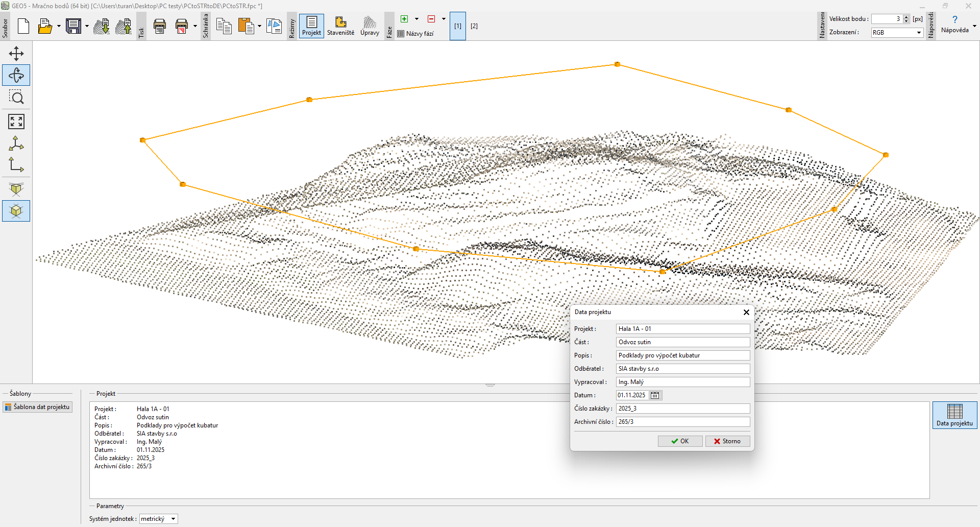The image size is (980, 527).
Task: Switch to phase [2]
Action: tap(474, 26)
